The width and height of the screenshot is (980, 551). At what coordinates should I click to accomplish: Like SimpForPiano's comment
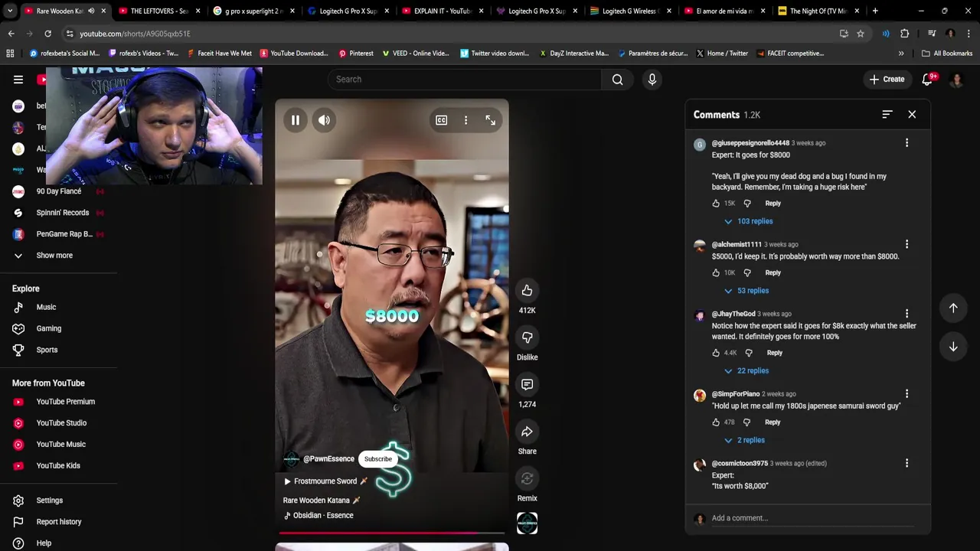click(716, 422)
